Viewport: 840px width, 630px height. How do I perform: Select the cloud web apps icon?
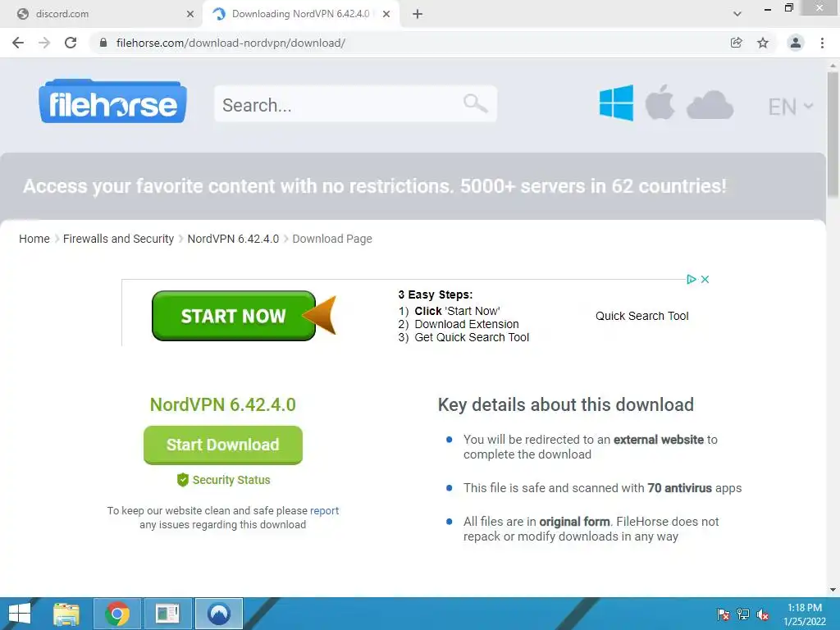tap(710, 105)
